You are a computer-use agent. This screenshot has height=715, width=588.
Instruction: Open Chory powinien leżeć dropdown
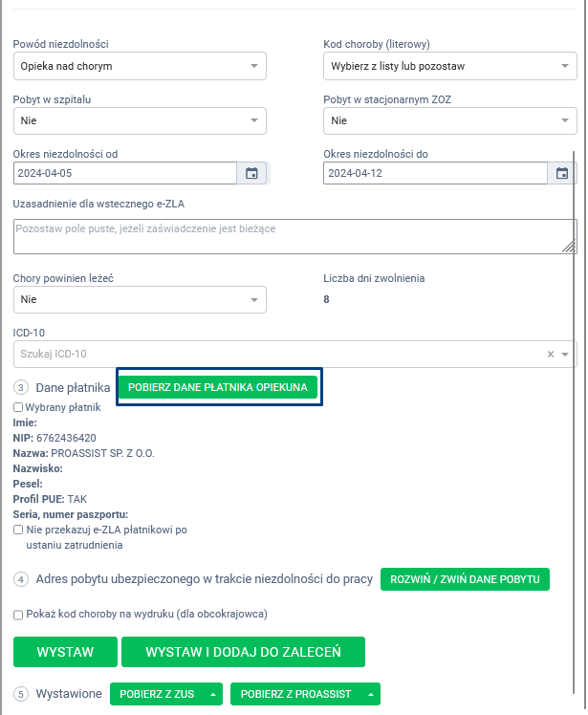click(x=140, y=299)
